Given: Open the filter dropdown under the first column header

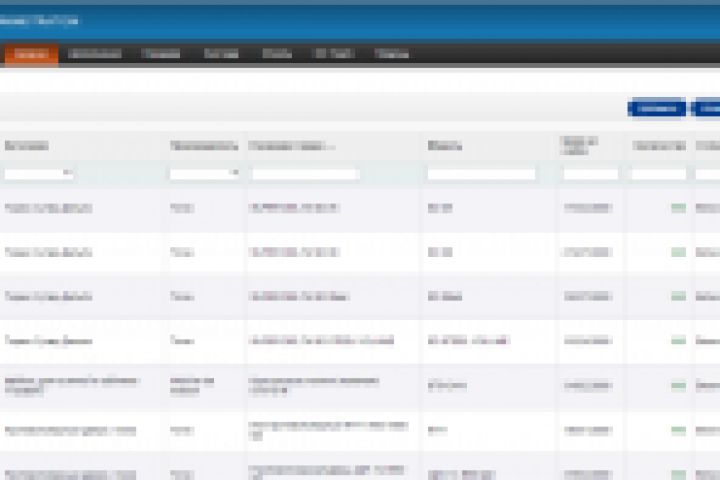Looking at the screenshot, I should (x=39, y=174).
